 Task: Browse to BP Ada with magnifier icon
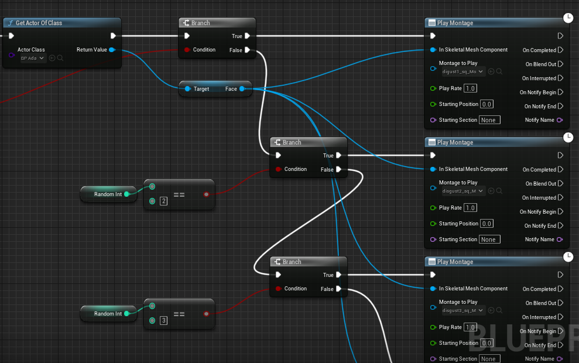tap(60, 58)
